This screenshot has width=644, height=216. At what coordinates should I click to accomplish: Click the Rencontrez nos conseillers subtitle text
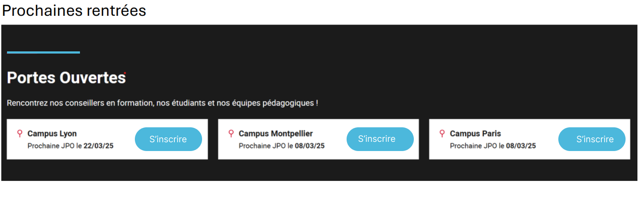162,103
